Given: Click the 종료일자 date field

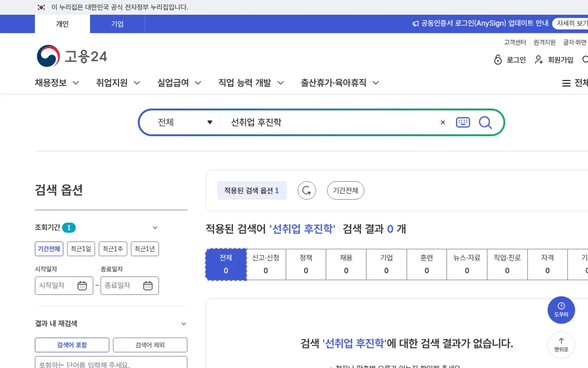Looking at the screenshot, I should (129, 286).
